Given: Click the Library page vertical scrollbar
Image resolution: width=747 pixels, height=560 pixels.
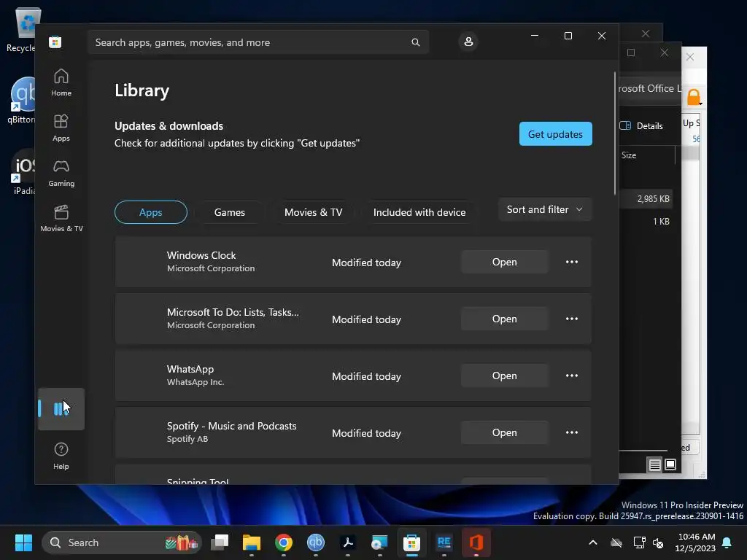Looking at the screenshot, I should click(614, 133).
